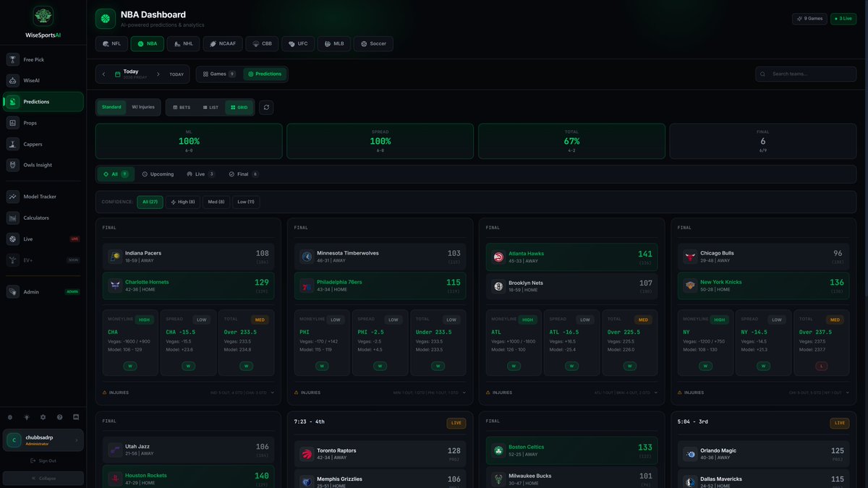This screenshot has height=488, width=868.
Task: Open the EV+ sidebar item
Action: [x=43, y=260]
